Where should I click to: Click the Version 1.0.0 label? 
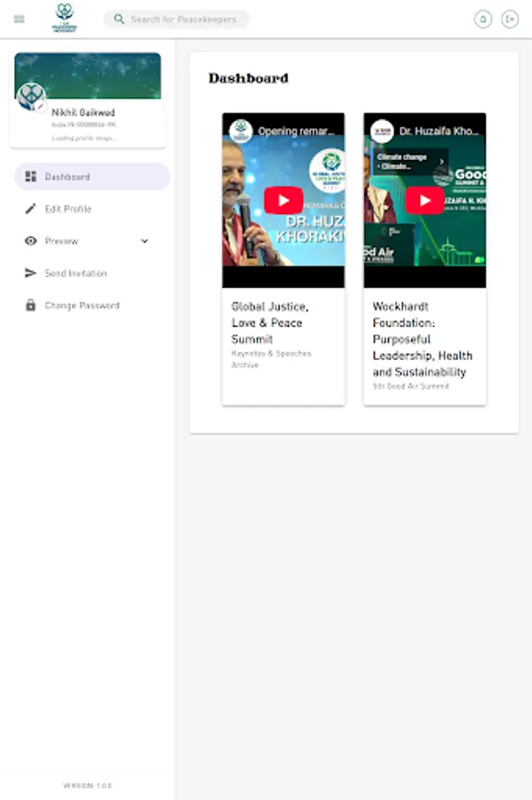point(87,786)
